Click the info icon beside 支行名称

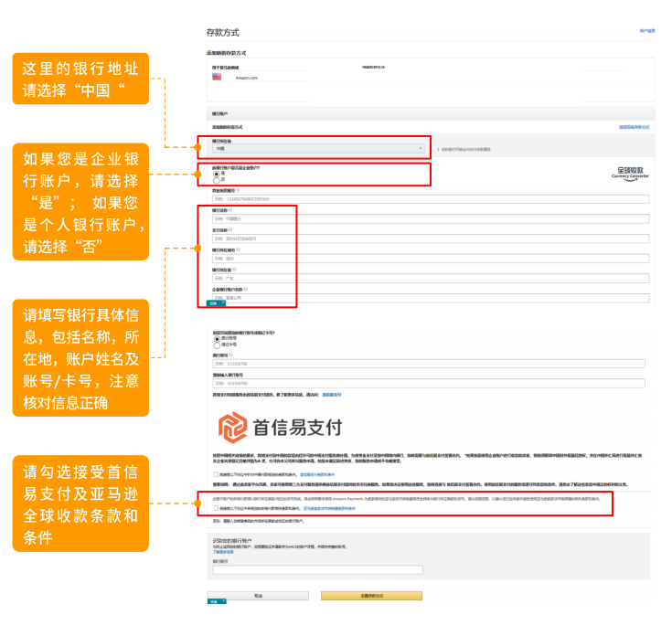(x=230, y=230)
